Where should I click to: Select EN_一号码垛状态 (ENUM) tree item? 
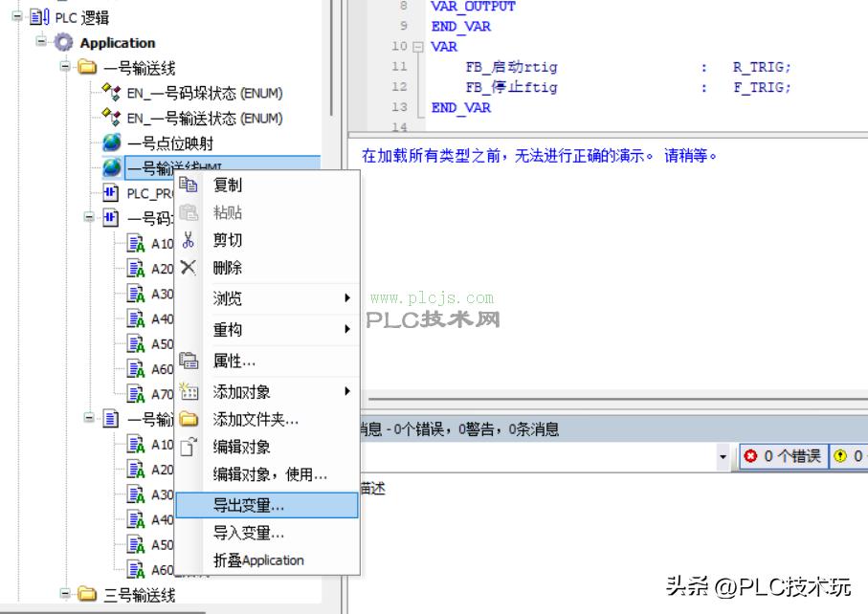coord(205,93)
